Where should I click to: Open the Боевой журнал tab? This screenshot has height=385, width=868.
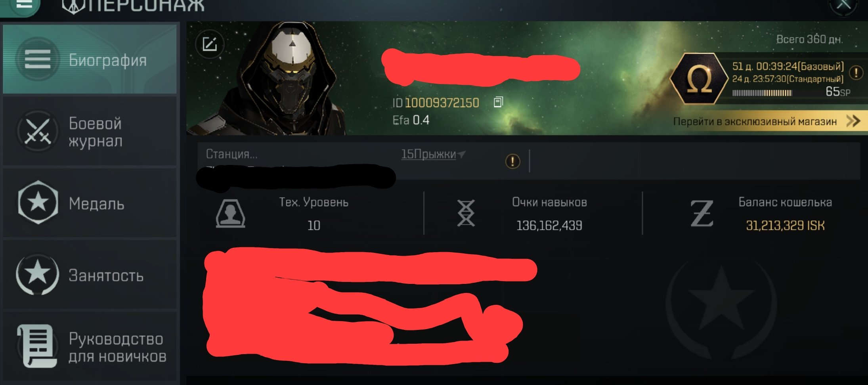(90, 132)
